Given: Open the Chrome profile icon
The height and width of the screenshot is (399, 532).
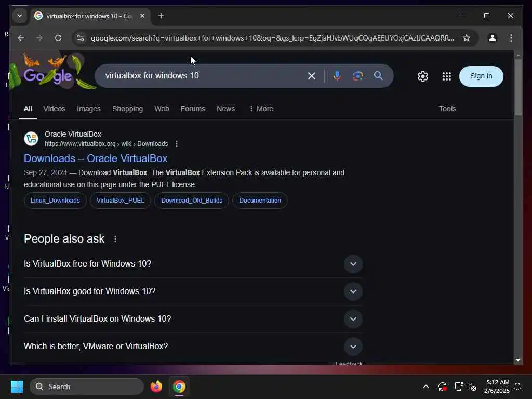Looking at the screenshot, I should tap(493, 38).
